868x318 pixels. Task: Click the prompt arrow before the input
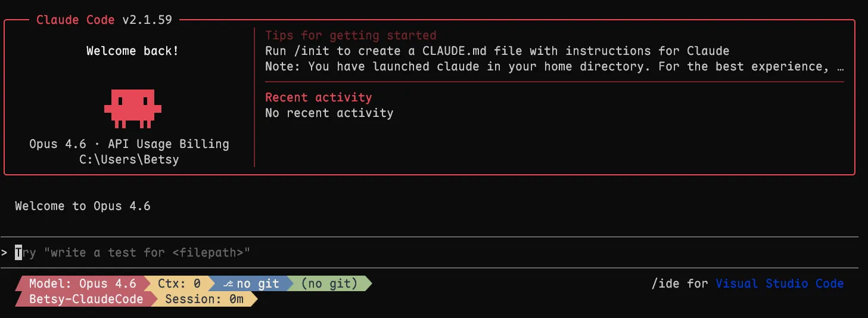pyautogui.click(x=4, y=253)
